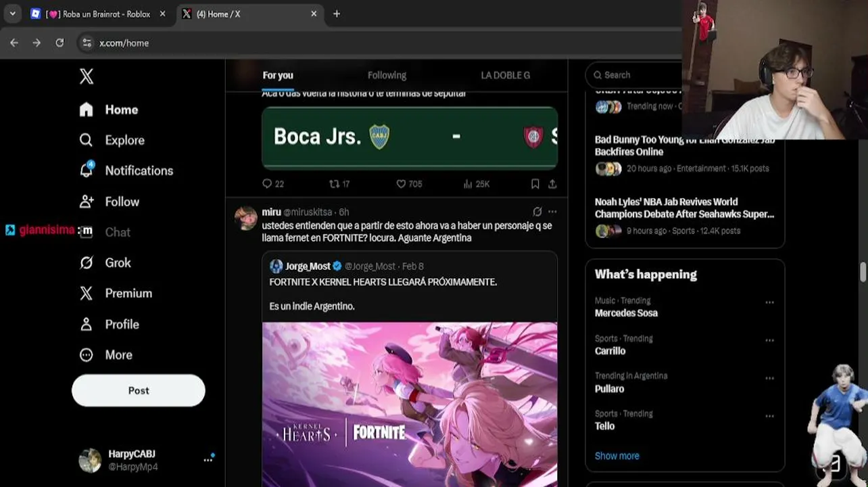868x487 pixels.
Task: Click Jorge_Most's verified badge
Action: (337, 266)
